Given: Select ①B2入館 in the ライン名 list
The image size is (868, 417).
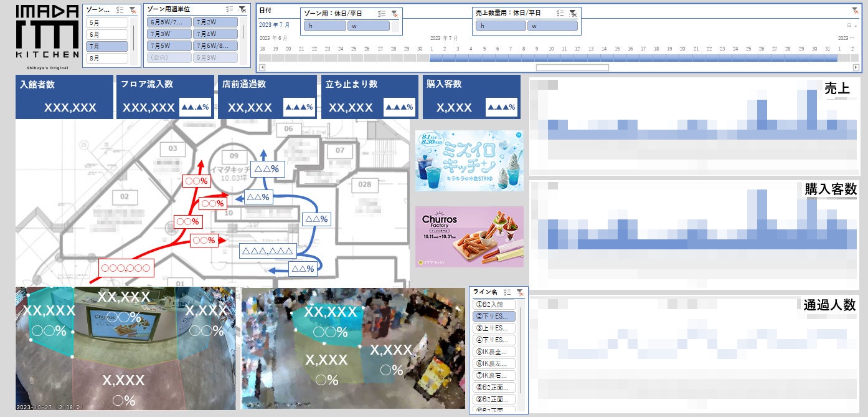Looking at the screenshot, I should 495,304.
